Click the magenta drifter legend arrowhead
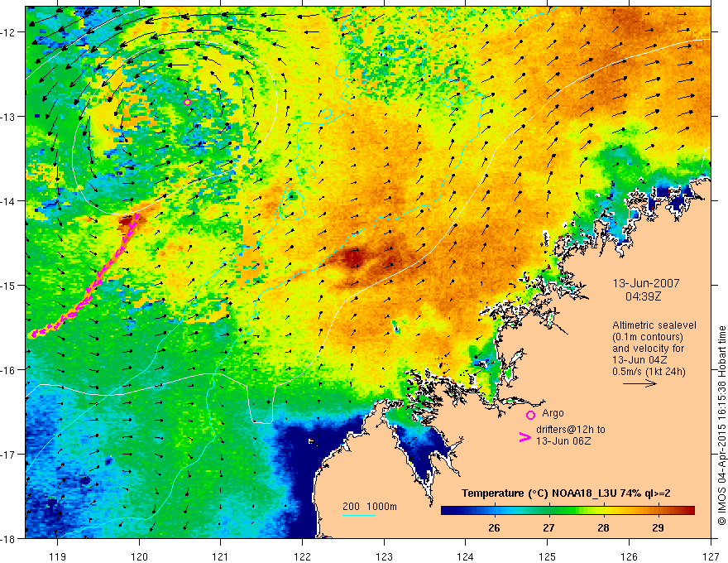This screenshot has height=563, width=728. tap(524, 437)
